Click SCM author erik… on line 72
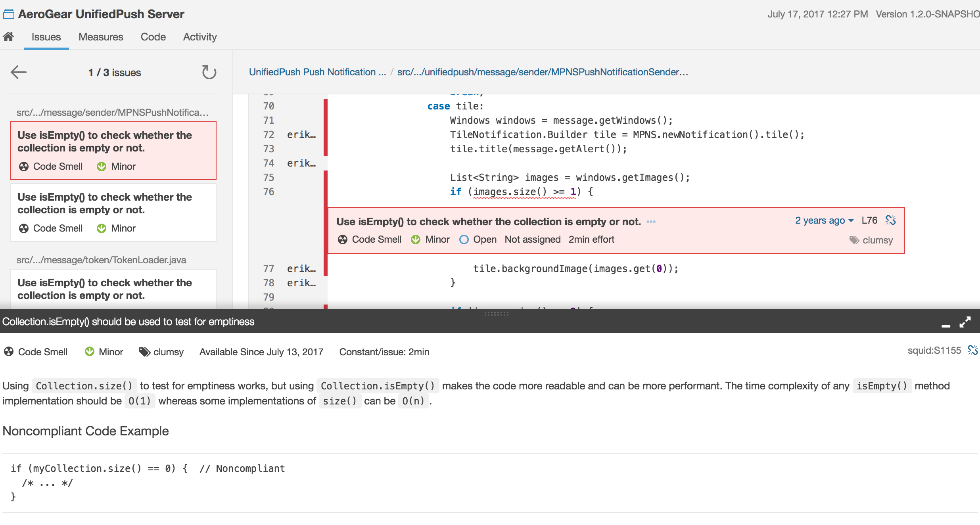This screenshot has width=980, height=525. click(301, 135)
